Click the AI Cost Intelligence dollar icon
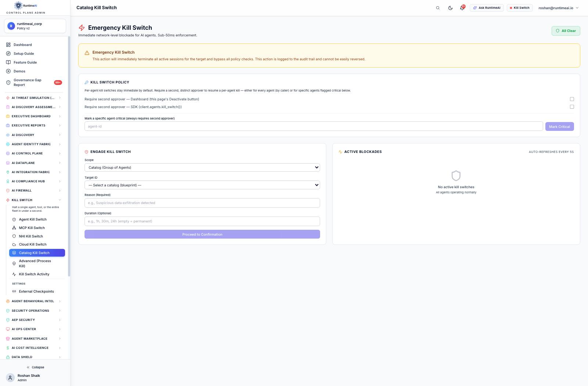Screen dimensions: 588x386 point(8,348)
